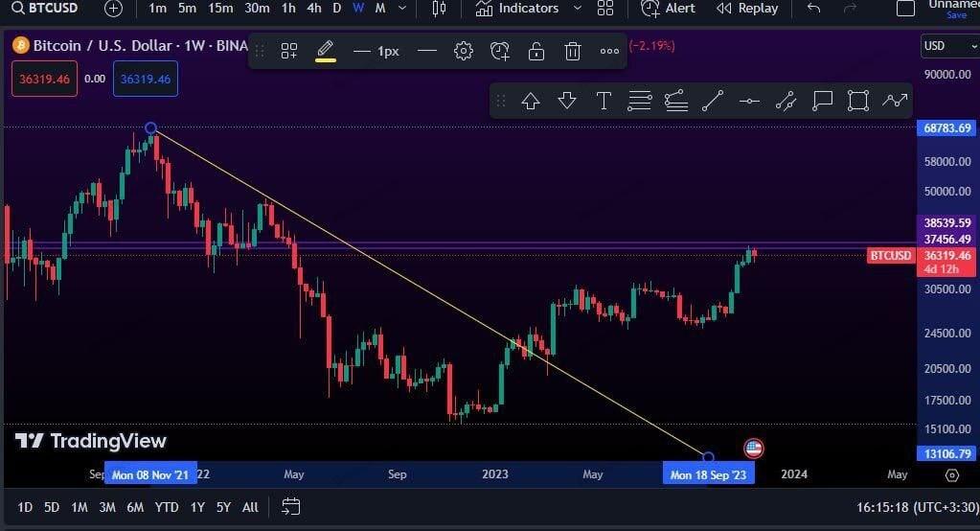Open the BTCUSD symbol search
980x531 pixels.
(x=45, y=8)
